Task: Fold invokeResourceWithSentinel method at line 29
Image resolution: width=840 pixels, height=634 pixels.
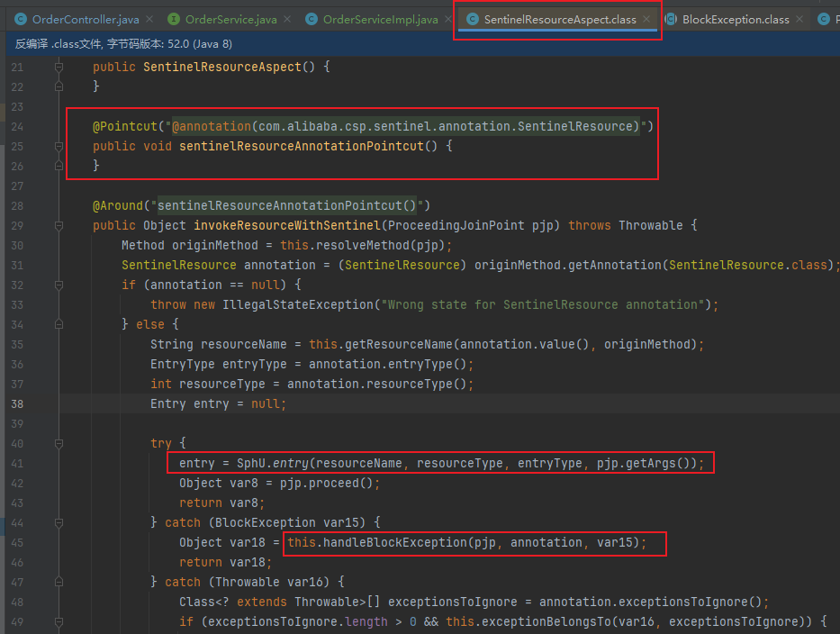Action: click(x=59, y=226)
